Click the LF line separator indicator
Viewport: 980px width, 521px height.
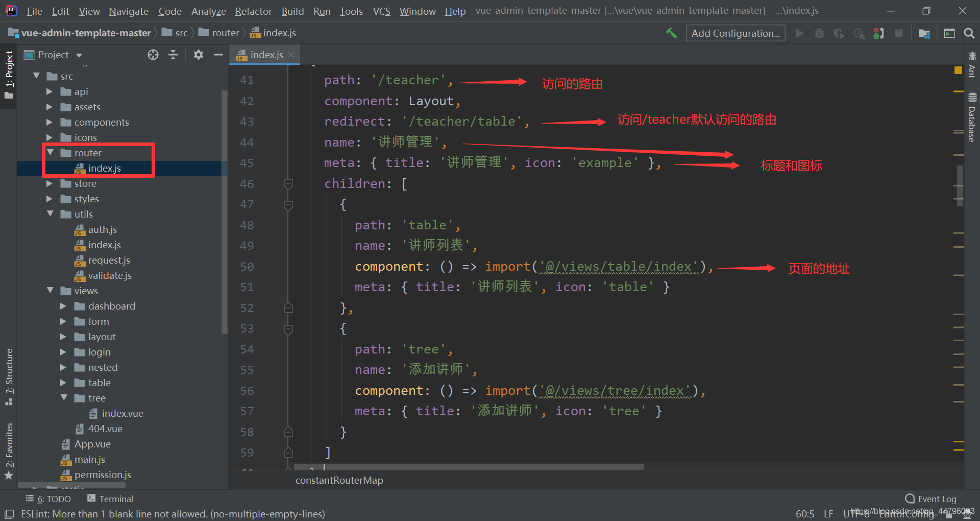coord(828,514)
